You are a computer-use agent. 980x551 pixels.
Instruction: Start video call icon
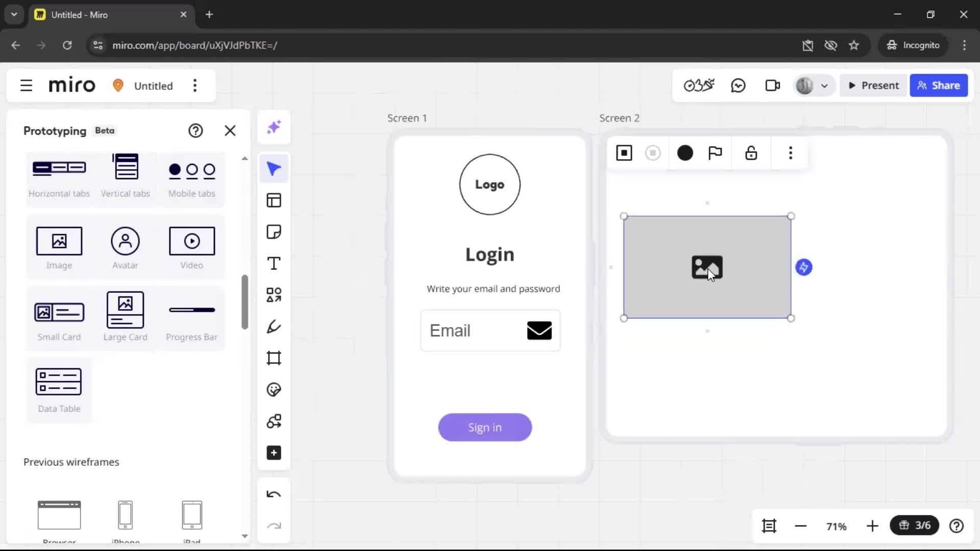[x=773, y=86]
